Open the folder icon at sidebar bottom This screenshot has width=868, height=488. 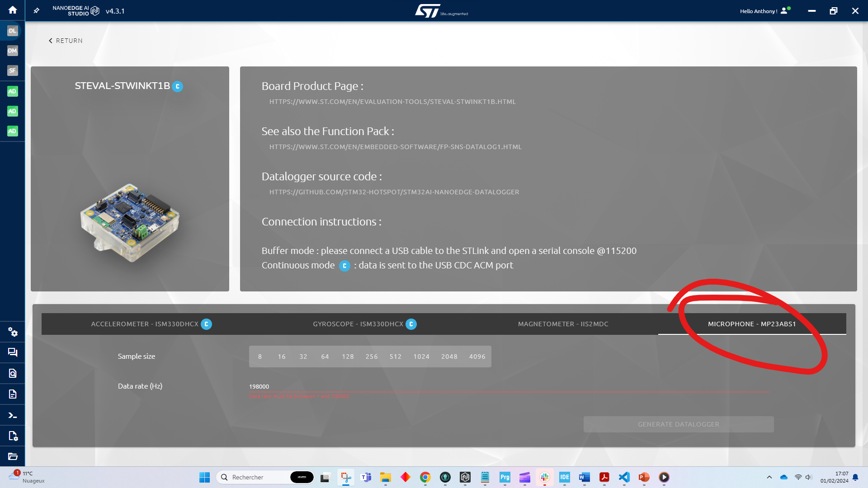point(13,456)
